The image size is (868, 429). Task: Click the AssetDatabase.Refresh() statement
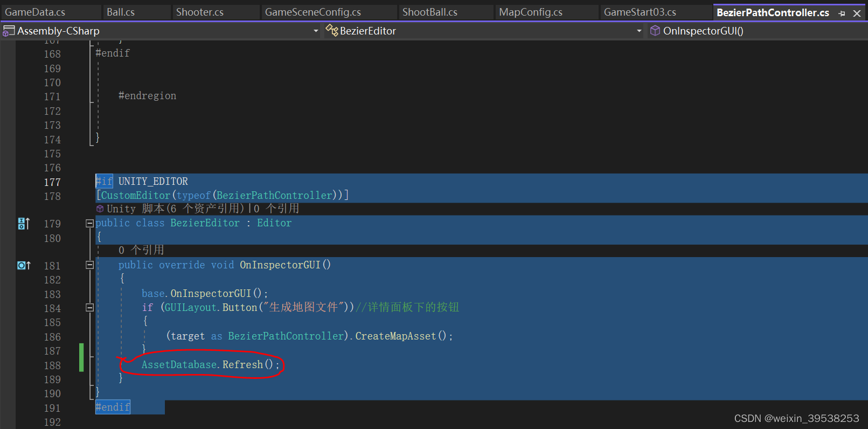[211, 365]
